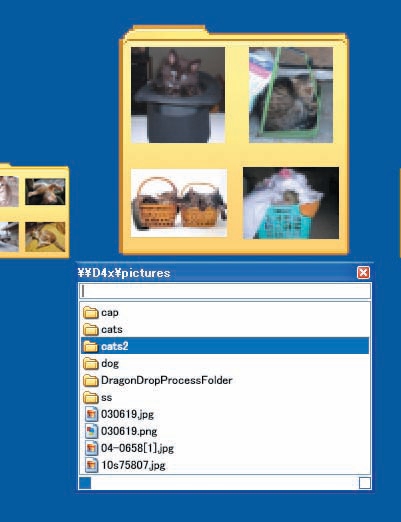Click the 030619.png file icon
401x522 pixels.
91,431
